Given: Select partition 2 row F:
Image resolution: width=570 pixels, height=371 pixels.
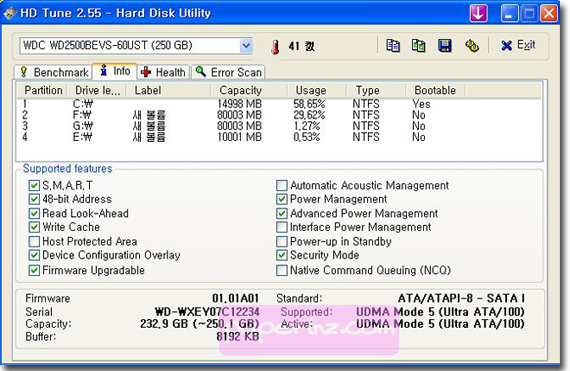Looking at the screenshot, I should (x=279, y=115).
